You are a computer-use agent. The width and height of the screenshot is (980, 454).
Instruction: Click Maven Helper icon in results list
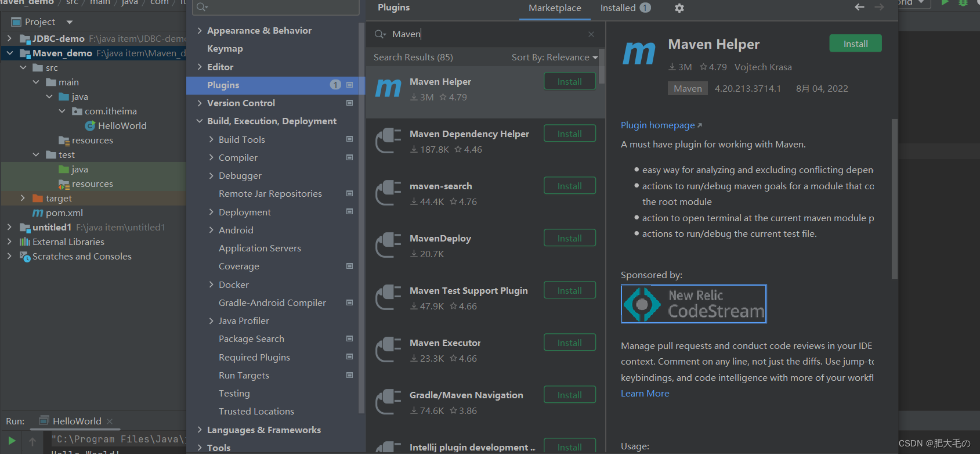click(x=388, y=89)
